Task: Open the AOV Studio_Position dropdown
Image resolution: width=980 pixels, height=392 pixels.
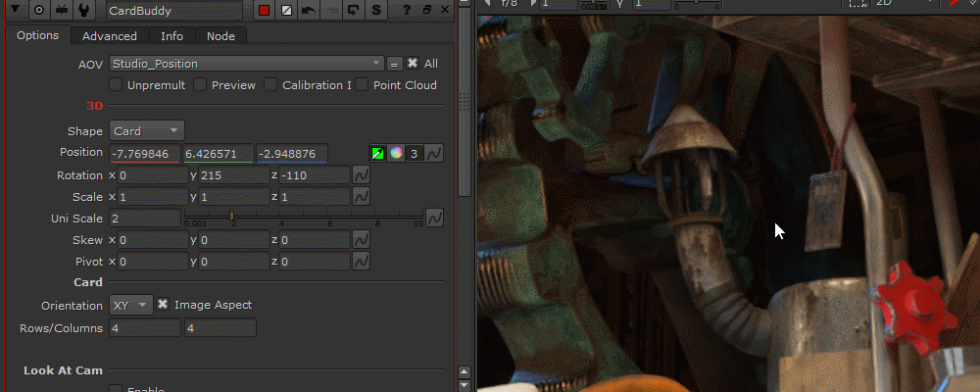Action: coord(246,64)
